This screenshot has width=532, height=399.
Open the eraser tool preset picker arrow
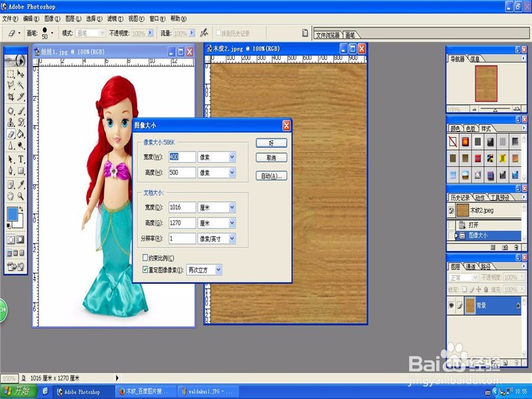pos(19,33)
